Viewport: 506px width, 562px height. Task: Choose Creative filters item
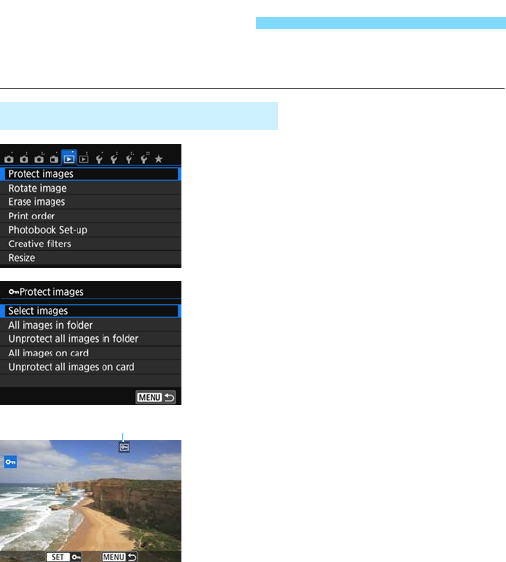pyautogui.click(x=90, y=244)
